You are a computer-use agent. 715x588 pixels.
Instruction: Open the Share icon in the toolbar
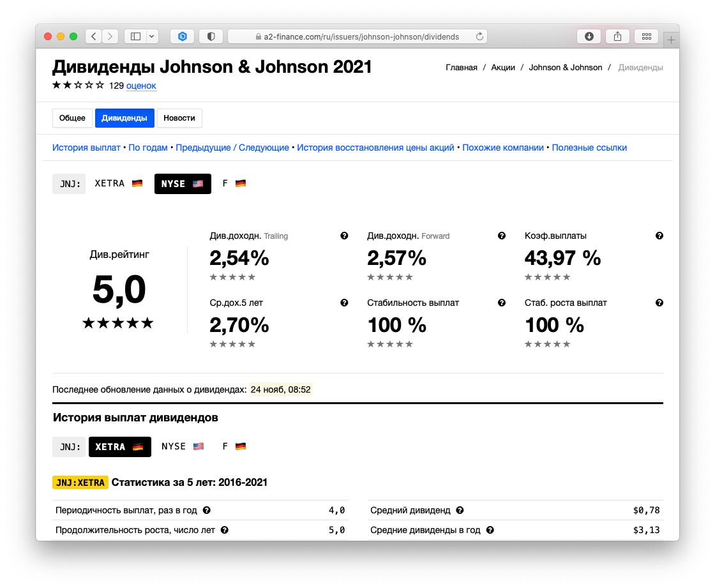click(x=617, y=36)
